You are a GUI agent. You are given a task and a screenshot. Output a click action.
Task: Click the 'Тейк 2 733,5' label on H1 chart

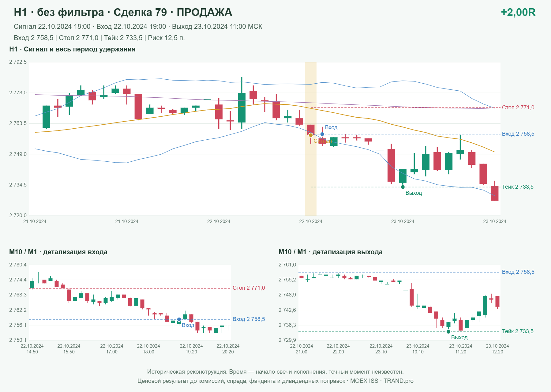pyautogui.click(x=518, y=187)
